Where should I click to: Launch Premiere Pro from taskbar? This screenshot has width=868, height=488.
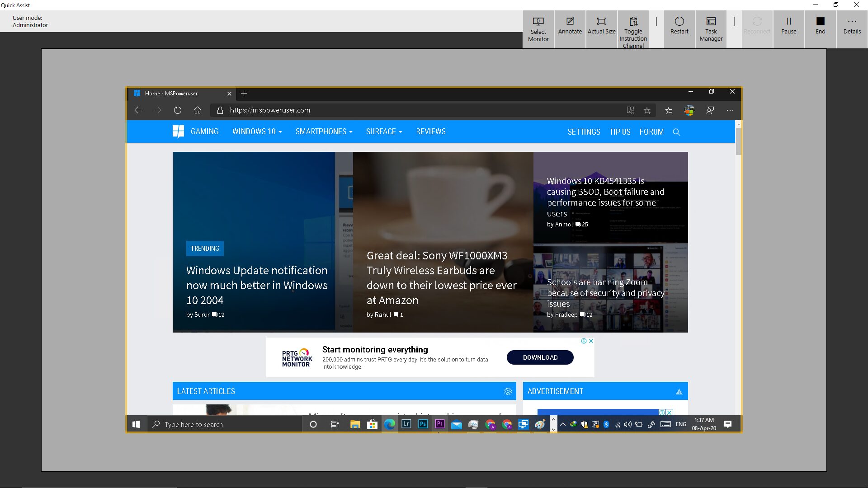[439, 424]
